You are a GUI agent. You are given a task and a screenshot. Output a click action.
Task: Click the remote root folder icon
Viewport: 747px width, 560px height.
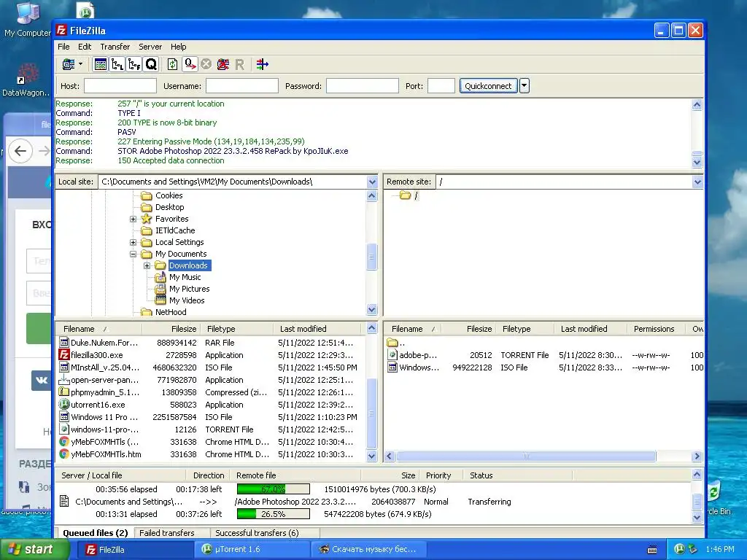[x=406, y=195]
